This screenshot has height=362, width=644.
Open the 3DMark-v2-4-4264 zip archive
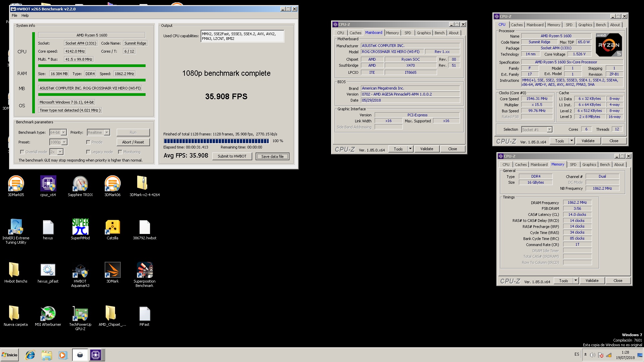145,186
